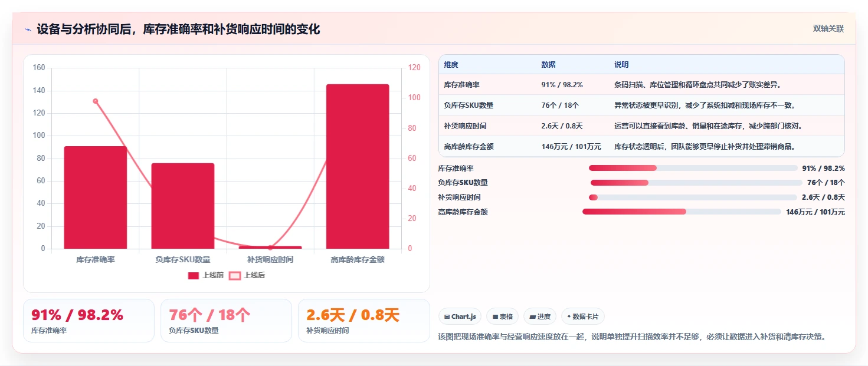Click right axis value 120

coord(415,68)
